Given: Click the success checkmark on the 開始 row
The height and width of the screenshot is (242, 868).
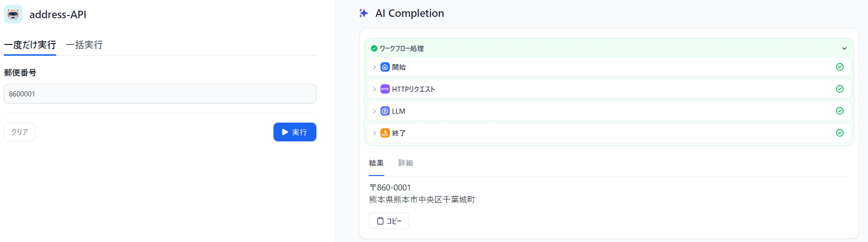Looking at the screenshot, I should pyautogui.click(x=839, y=67).
